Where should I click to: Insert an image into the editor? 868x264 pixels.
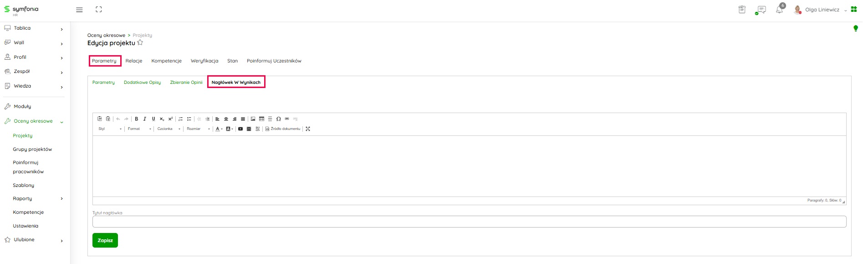253,119
